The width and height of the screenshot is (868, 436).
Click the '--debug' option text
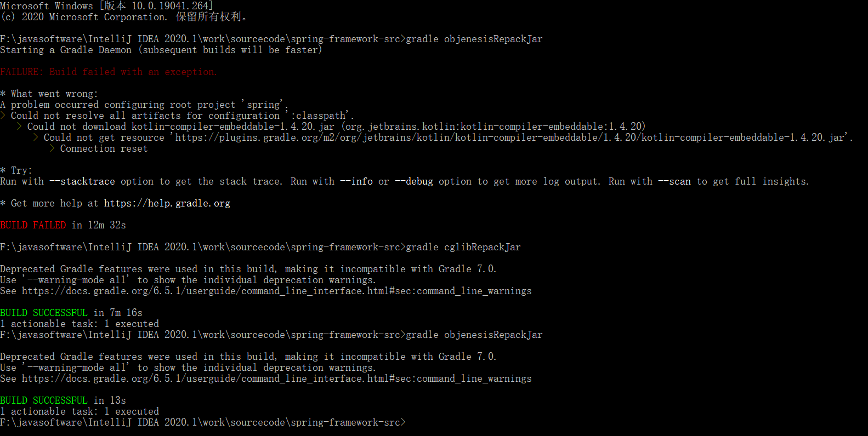pyautogui.click(x=414, y=181)
